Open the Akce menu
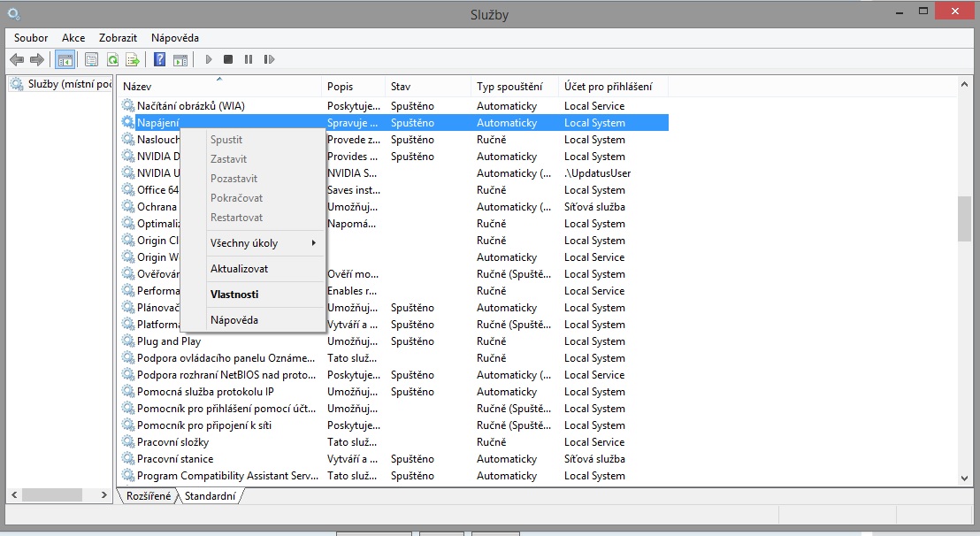The height and width of the screenshot is (536, 980). click(x=73, y=38)
